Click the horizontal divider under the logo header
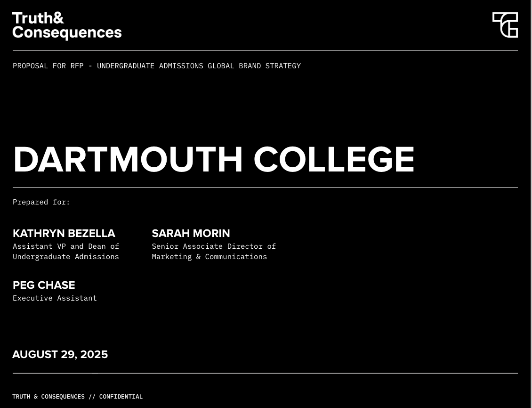Viewport: 532px width, 408px height. click(265, 50)
